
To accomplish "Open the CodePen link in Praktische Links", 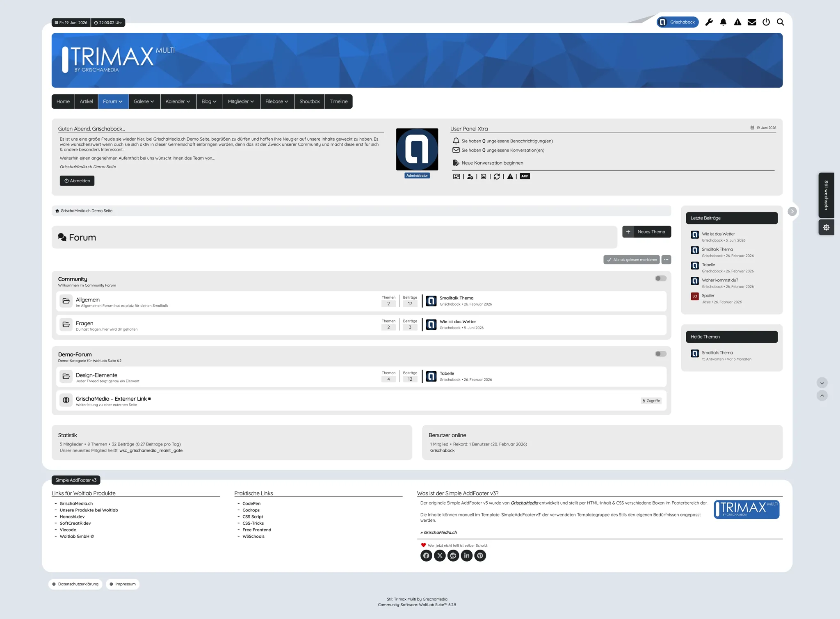I will [x=251, y=503].
